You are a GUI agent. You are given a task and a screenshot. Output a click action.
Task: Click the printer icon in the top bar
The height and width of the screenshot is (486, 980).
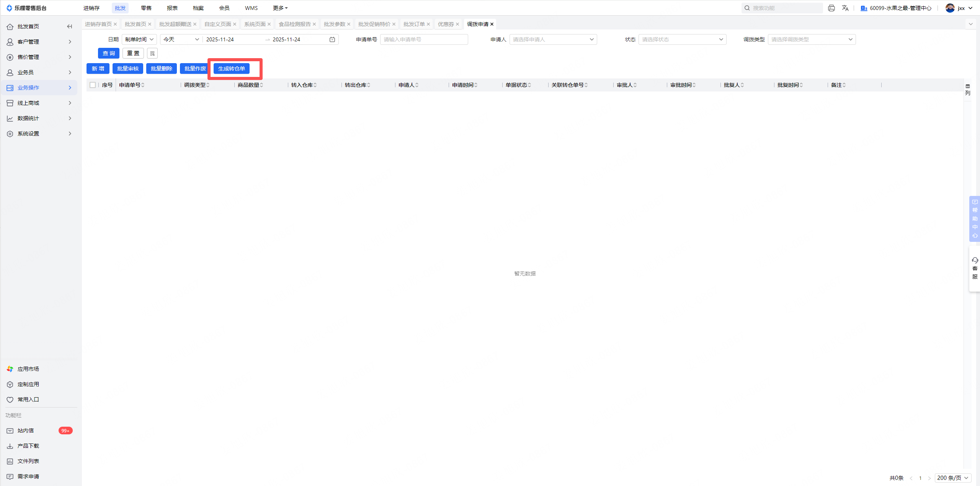[831, 8]
